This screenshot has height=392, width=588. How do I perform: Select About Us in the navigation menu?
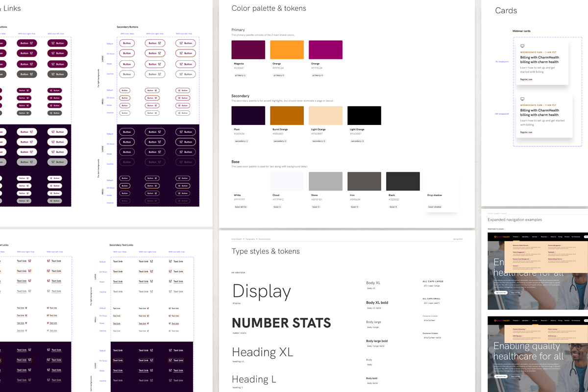[x=553, y=237]
